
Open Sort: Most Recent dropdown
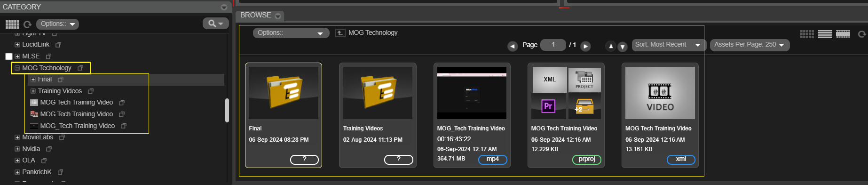tap(668, 45)
